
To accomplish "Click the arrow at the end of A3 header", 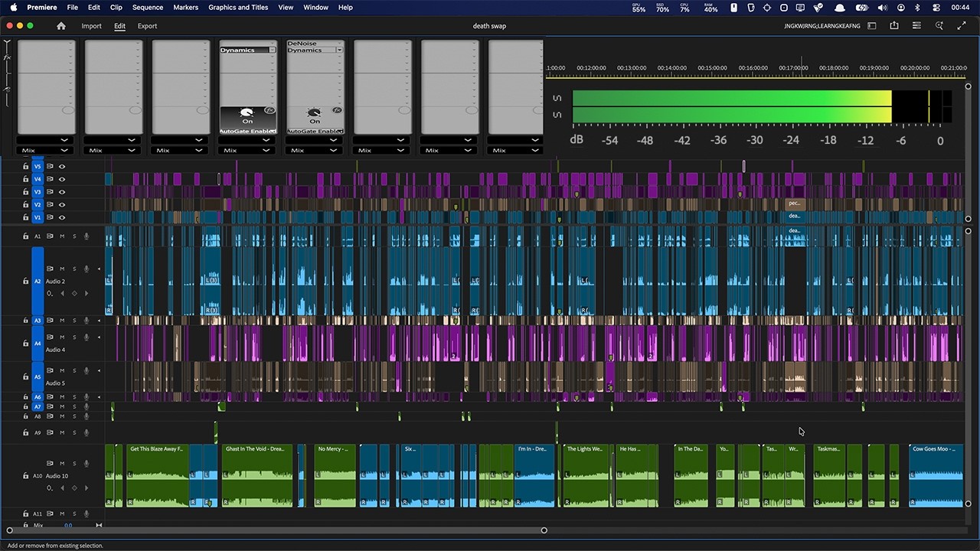I will (99, 321).
